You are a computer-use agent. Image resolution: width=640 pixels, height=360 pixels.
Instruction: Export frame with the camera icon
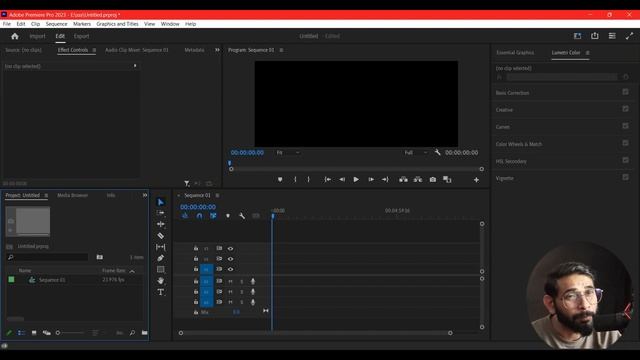[x=433, y=180]
